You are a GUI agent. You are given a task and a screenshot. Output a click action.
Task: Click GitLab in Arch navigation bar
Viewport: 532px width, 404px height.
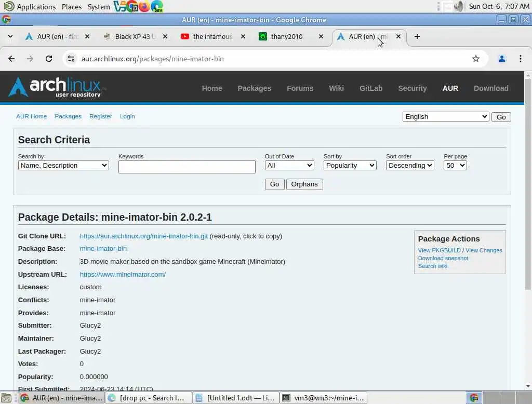[x=371, y=88]
